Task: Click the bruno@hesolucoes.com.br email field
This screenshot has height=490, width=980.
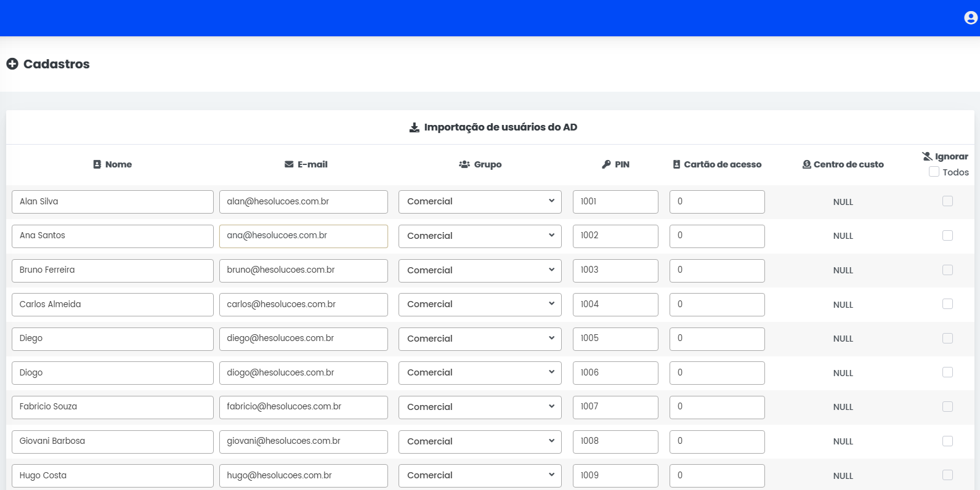Action: 303,270
